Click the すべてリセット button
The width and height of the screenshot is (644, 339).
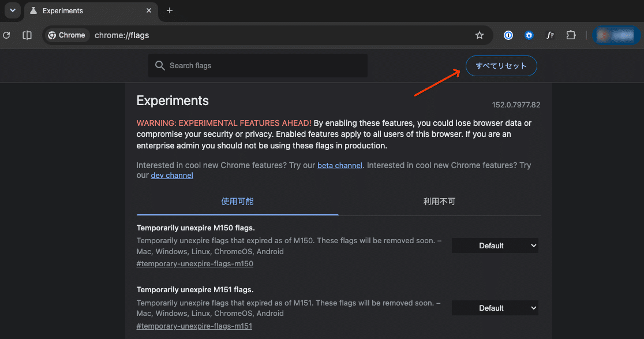(501, 66)
